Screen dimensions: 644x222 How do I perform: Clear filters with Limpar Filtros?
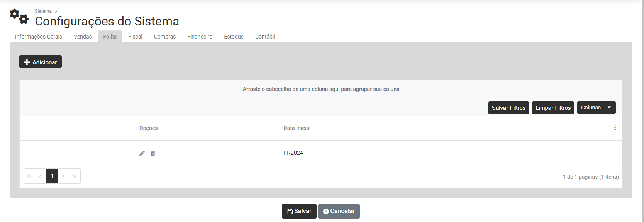(x=553, y=108)
